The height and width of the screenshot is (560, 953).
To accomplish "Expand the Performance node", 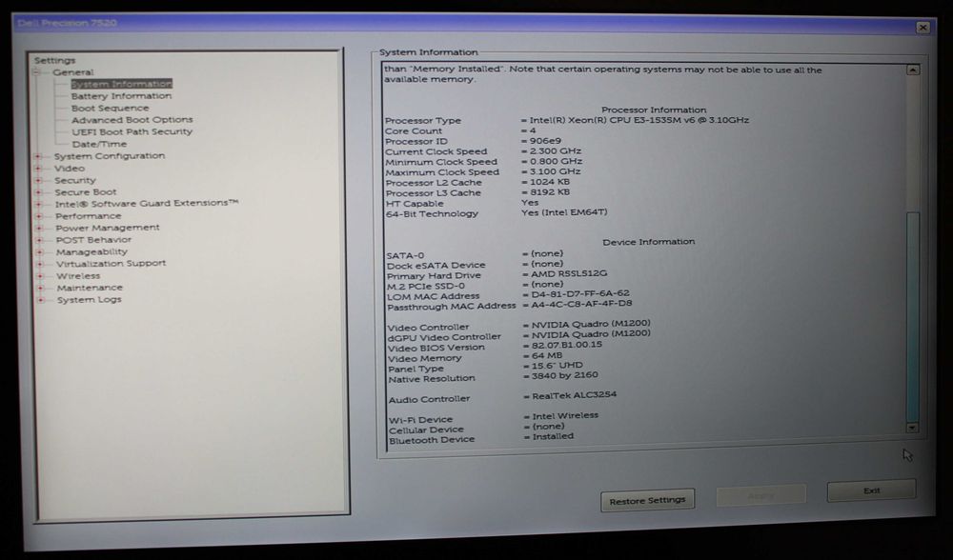I will tap(39, 216).
